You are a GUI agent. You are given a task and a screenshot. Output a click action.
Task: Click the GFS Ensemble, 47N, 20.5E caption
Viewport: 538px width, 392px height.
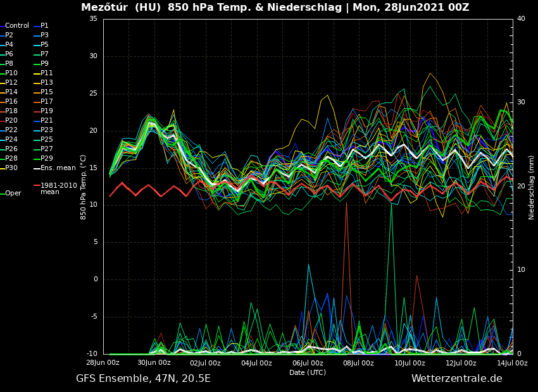(x=143, y=379)
